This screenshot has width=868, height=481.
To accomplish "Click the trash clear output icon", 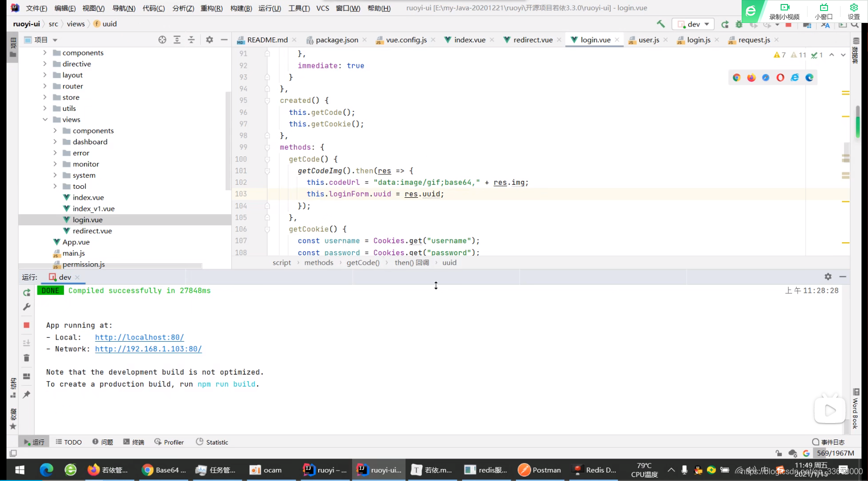I will pyautogui.click(x=26, y=358).
